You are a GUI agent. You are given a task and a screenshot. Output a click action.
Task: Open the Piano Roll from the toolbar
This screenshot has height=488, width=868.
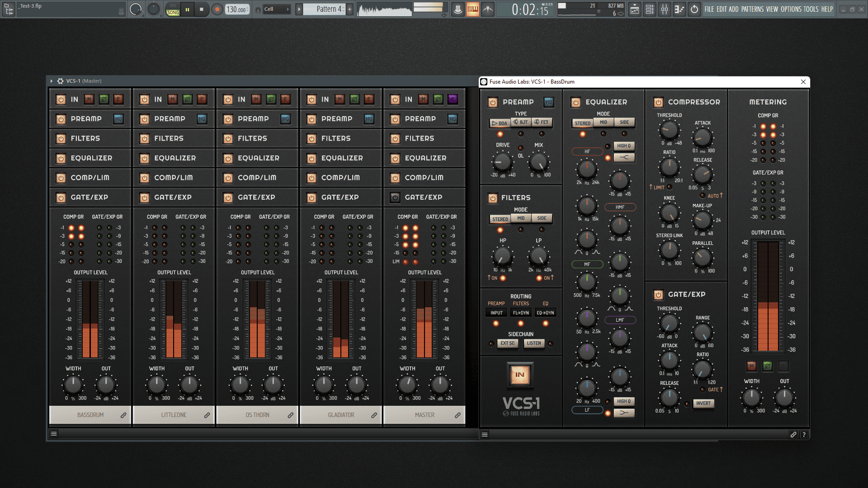[679, 9]
